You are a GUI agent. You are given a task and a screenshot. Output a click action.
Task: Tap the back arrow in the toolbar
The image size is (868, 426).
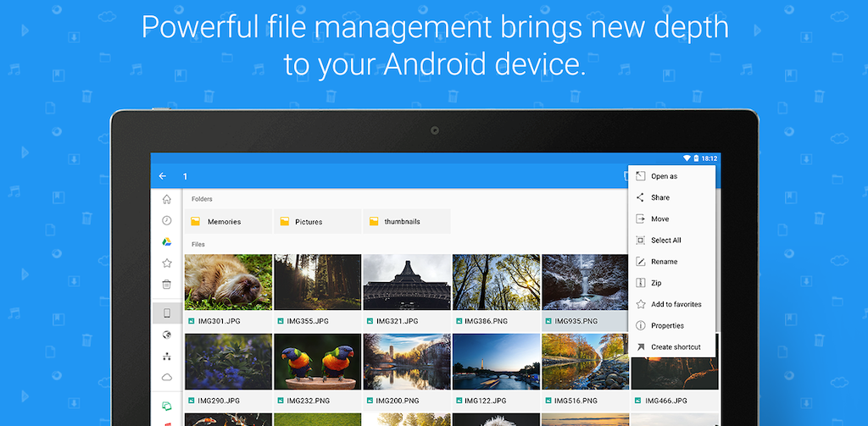[x=162, y=176]
